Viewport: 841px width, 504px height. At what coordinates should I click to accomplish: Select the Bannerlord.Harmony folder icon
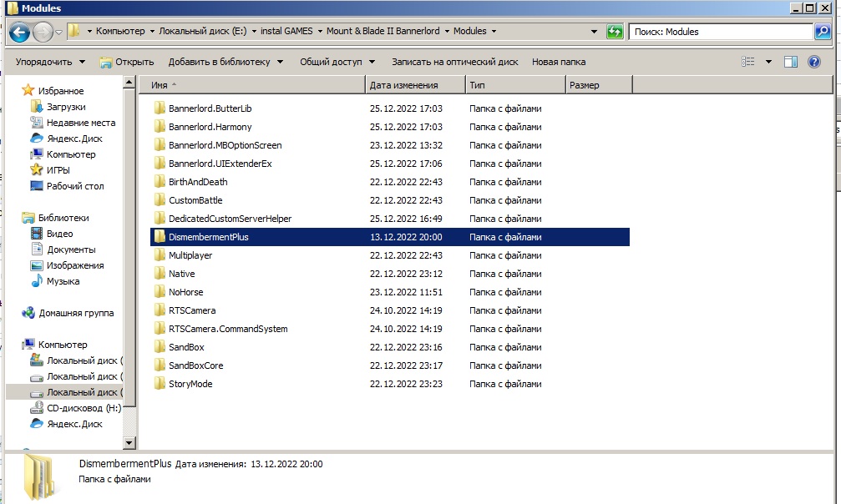pos(160,127)
